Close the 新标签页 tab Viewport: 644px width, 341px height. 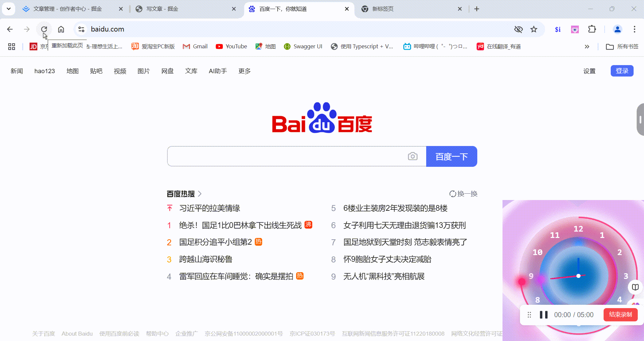(x=460, y=9)
